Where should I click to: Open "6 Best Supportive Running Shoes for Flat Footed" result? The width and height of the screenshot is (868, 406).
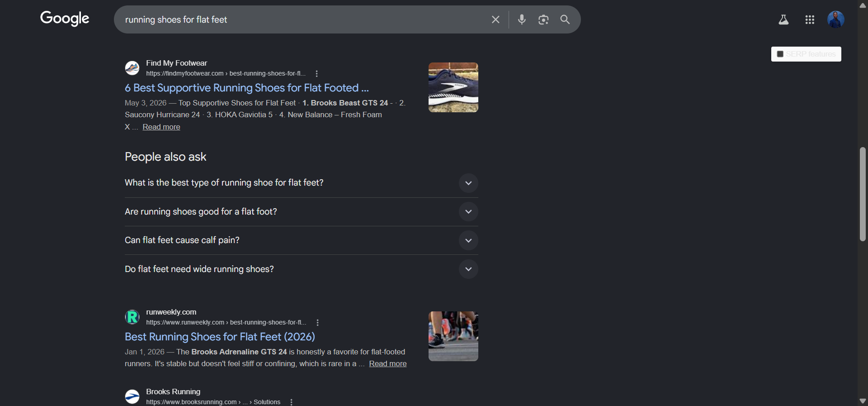[x=247, y=88]
